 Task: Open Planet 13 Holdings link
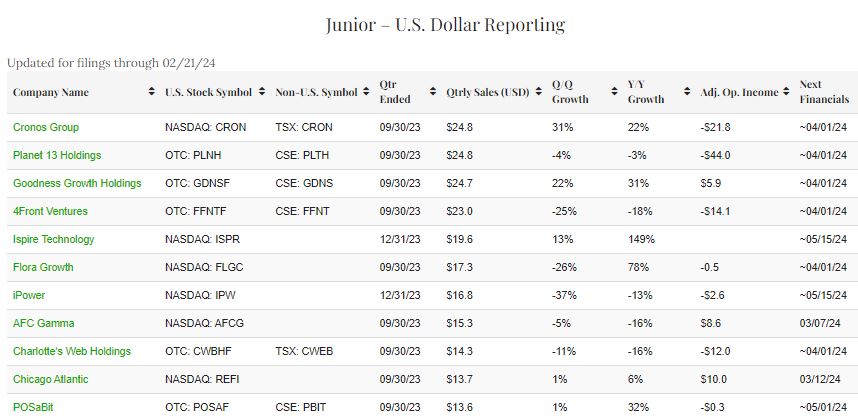[57, 156]
